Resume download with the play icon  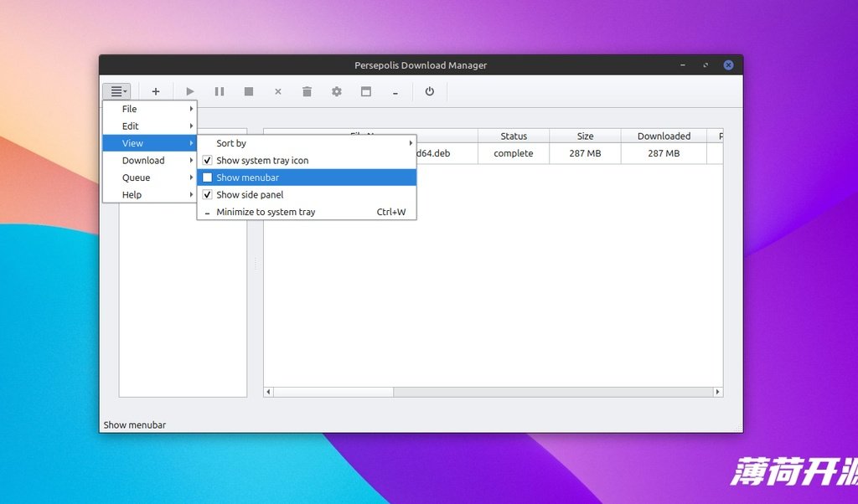[190, 91]
